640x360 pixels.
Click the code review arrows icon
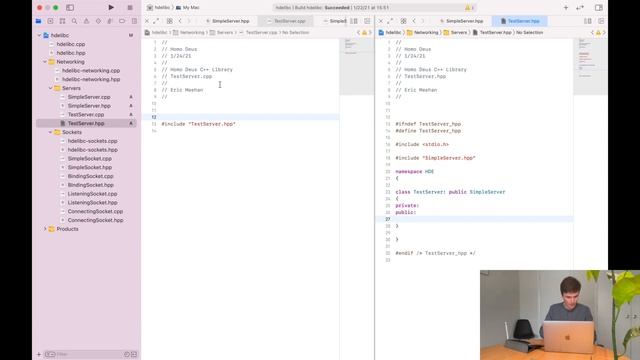580,7
